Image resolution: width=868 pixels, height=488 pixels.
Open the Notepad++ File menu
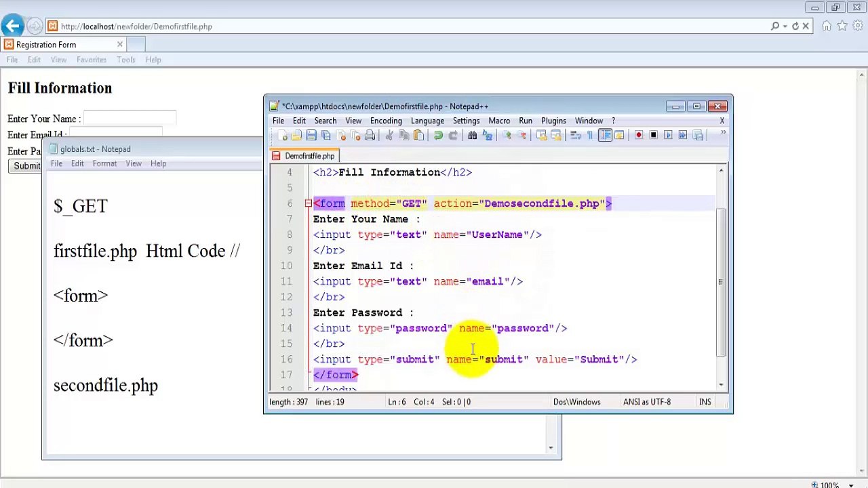point(278,121)
